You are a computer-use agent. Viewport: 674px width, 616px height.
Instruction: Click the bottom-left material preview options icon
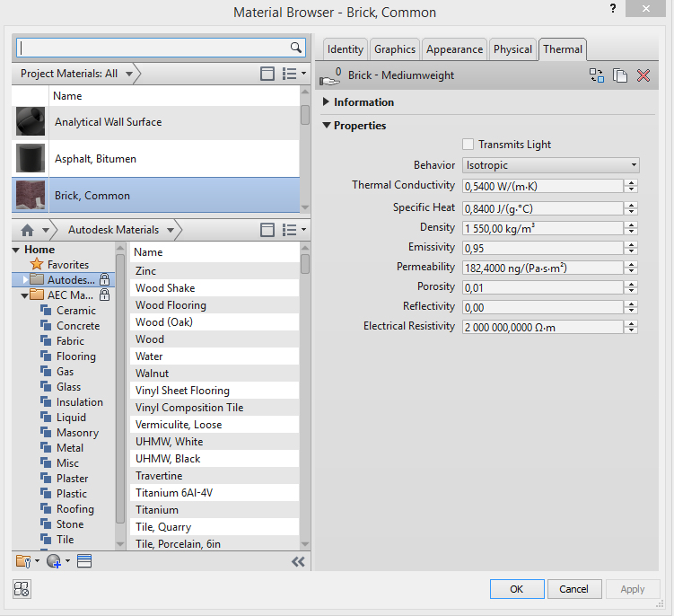(22, 588)
